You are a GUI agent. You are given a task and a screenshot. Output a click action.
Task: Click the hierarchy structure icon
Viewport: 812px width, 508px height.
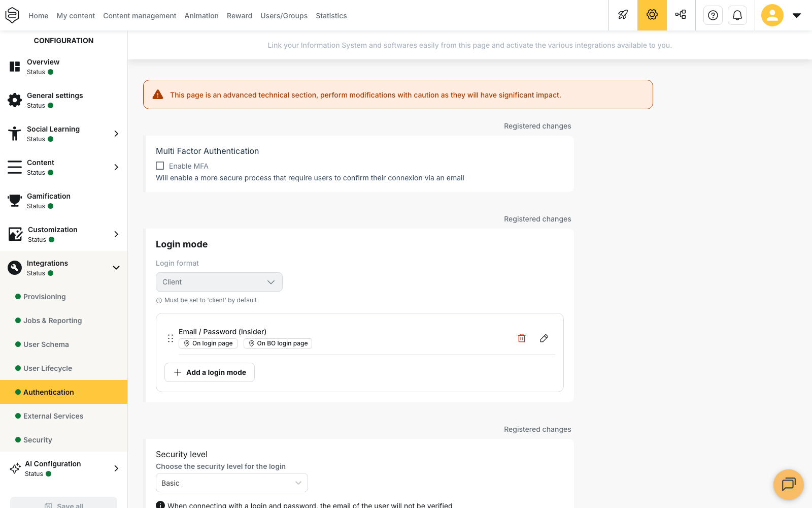point(681,15)
